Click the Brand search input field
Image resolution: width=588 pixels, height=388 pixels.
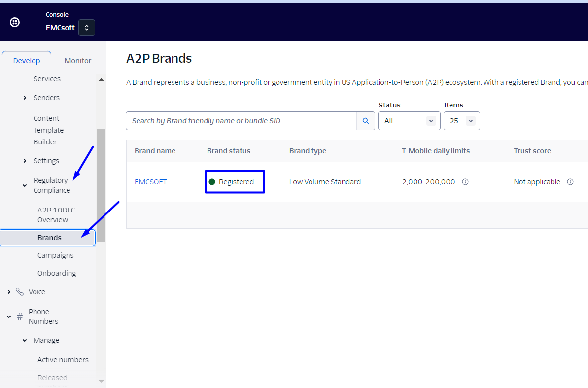pos(242,121)
